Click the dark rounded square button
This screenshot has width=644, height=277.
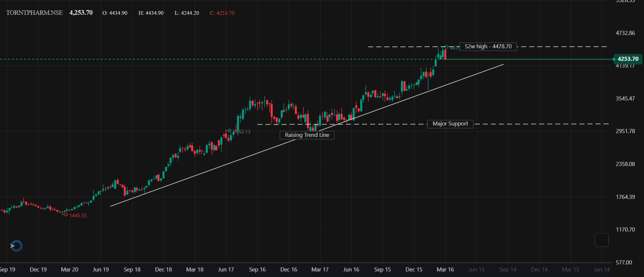601,240
